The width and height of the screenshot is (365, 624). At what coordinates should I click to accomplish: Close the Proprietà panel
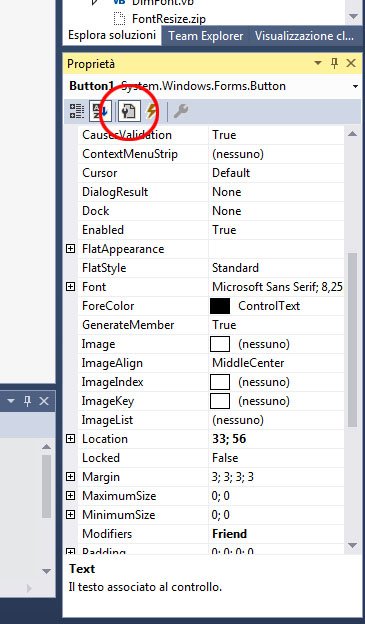coord(351,63)
